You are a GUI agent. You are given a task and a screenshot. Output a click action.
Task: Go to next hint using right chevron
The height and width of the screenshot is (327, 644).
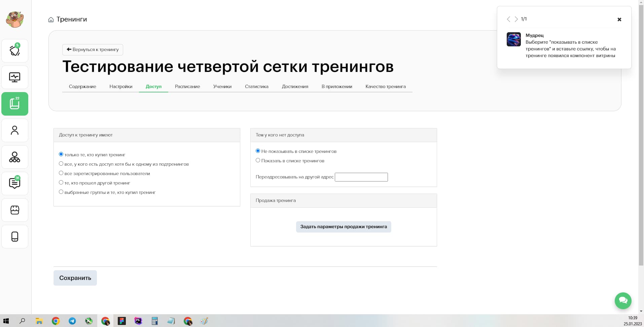(x=516, y=19)
